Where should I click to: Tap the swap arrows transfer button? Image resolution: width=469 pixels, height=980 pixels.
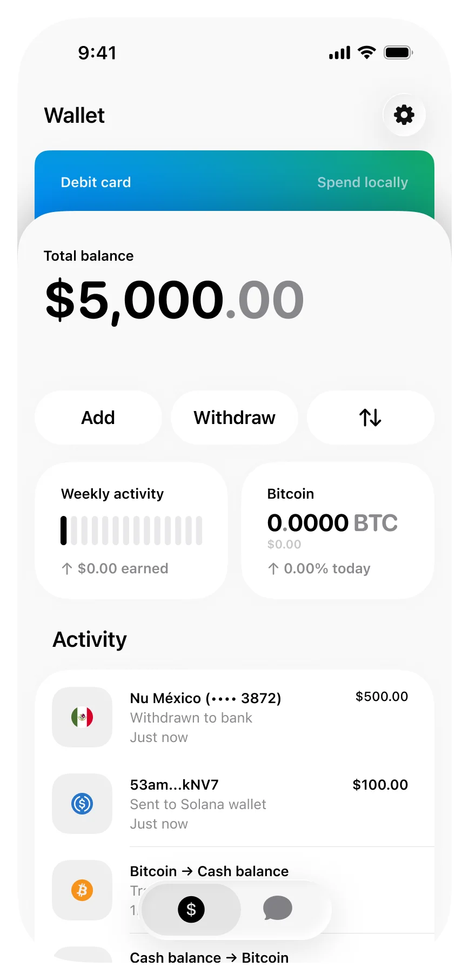(370, 418)
